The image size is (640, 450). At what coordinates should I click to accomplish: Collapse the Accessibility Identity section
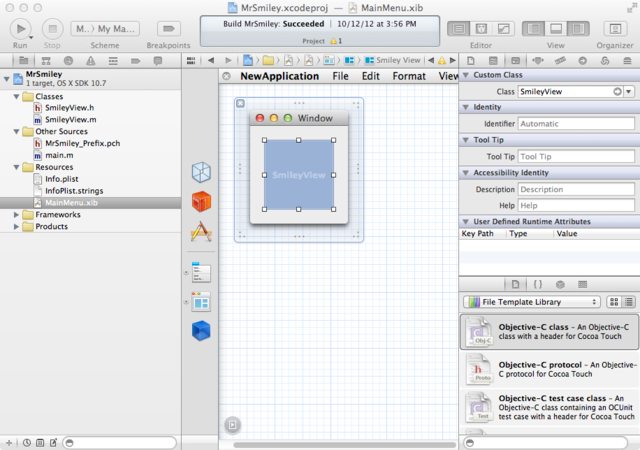coord(466,173)
